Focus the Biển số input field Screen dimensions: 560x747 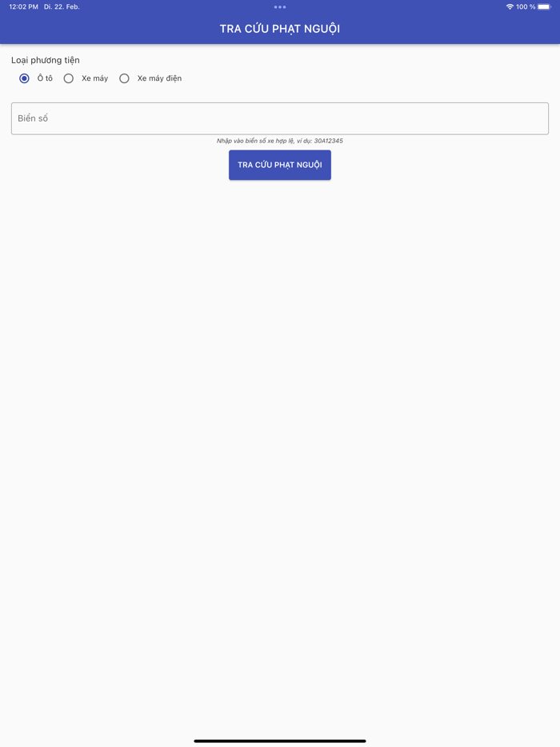(280, 118)
